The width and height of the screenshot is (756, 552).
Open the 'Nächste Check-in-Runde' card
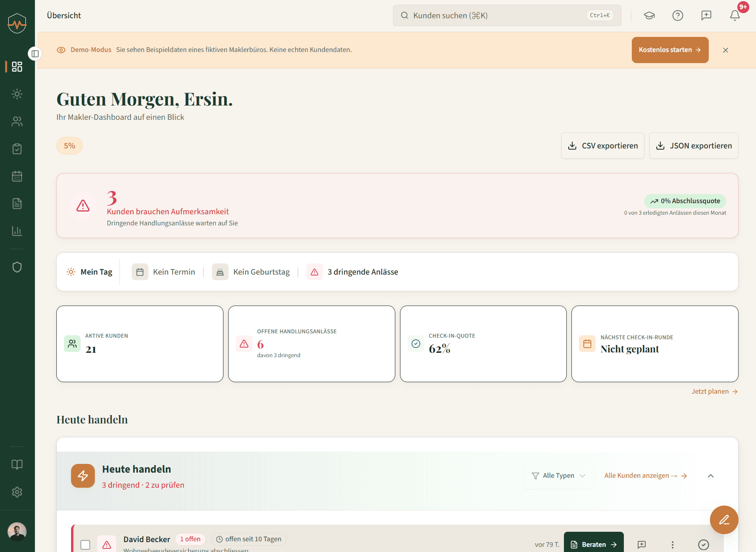655,344
